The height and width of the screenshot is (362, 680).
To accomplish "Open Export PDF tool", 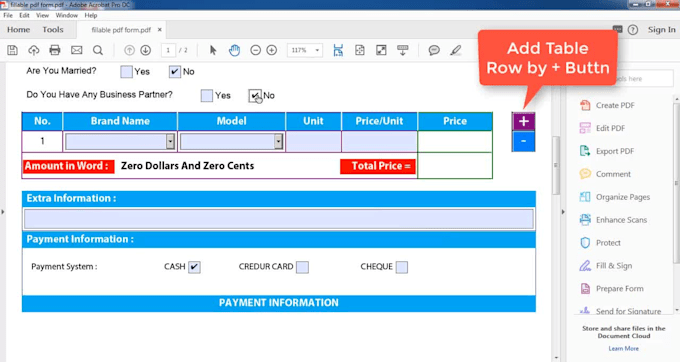I will coord(607,151).
